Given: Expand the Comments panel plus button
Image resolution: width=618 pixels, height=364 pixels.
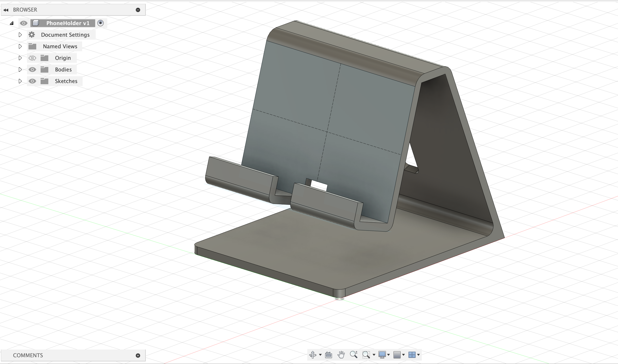Looking at the screenshot, I should click(138, 356).
